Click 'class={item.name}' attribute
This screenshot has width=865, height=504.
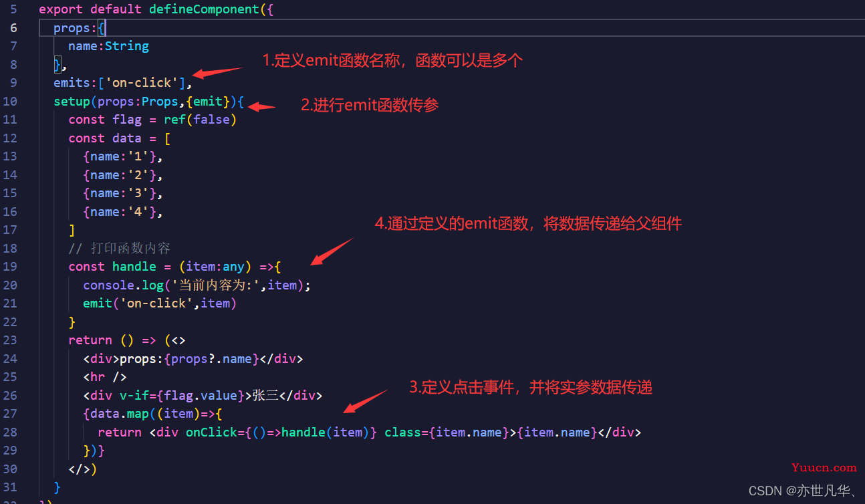(x=447, y=432)
